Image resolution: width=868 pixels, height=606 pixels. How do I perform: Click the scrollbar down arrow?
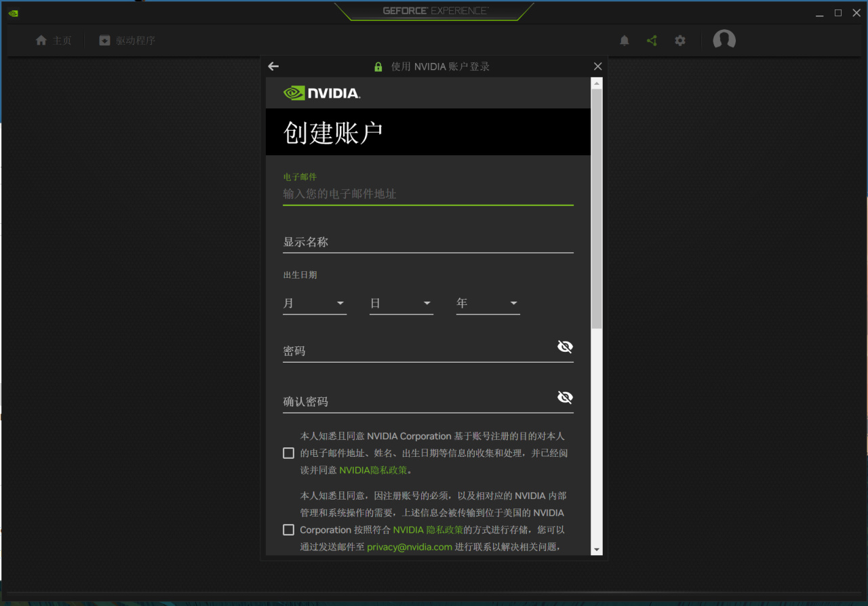(x=597, y=549)
